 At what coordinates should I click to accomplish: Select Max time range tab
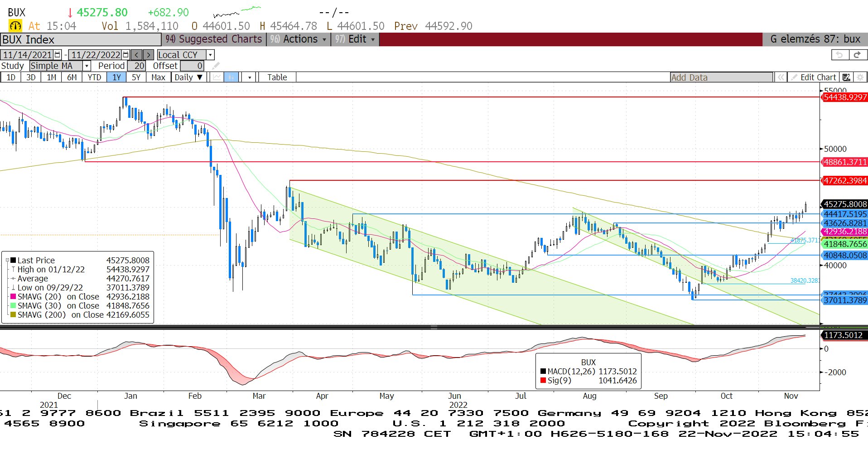(158, 77)
